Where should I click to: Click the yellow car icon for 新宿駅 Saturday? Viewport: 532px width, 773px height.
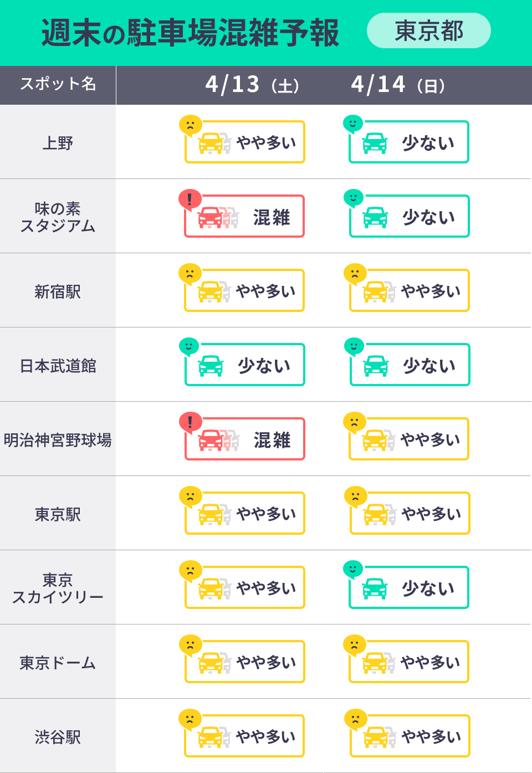point(210,291)
